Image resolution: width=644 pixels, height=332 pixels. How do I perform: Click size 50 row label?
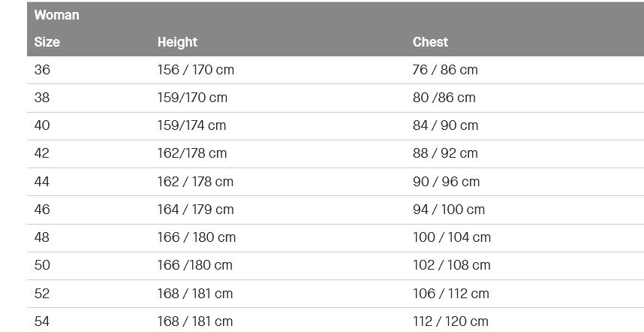click(42, 265)
